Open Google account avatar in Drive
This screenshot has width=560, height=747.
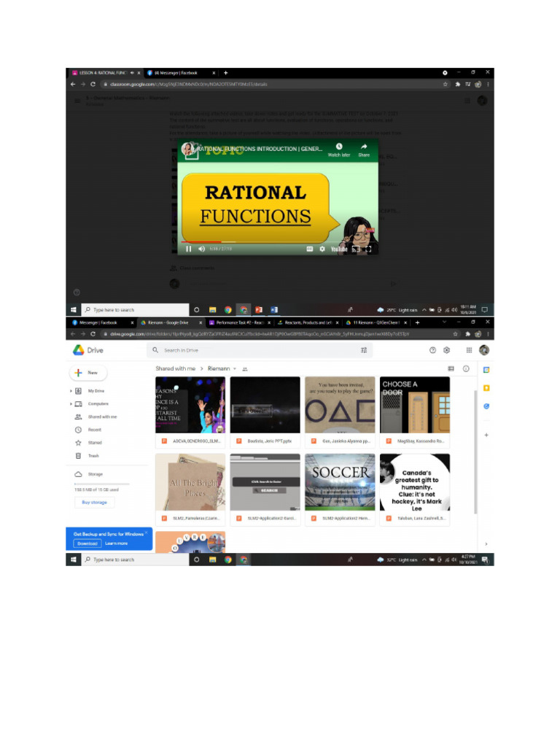pos(484,350)
